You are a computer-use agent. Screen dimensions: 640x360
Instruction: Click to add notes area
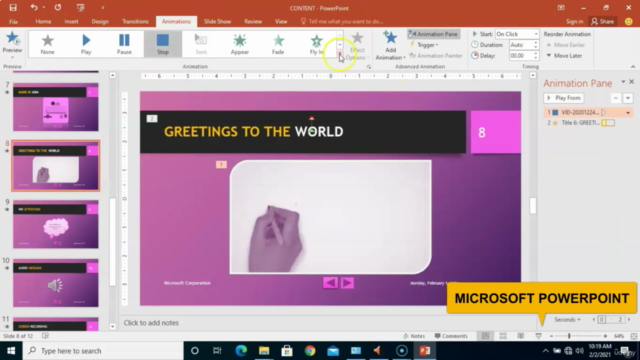click(x=151, y=322)
